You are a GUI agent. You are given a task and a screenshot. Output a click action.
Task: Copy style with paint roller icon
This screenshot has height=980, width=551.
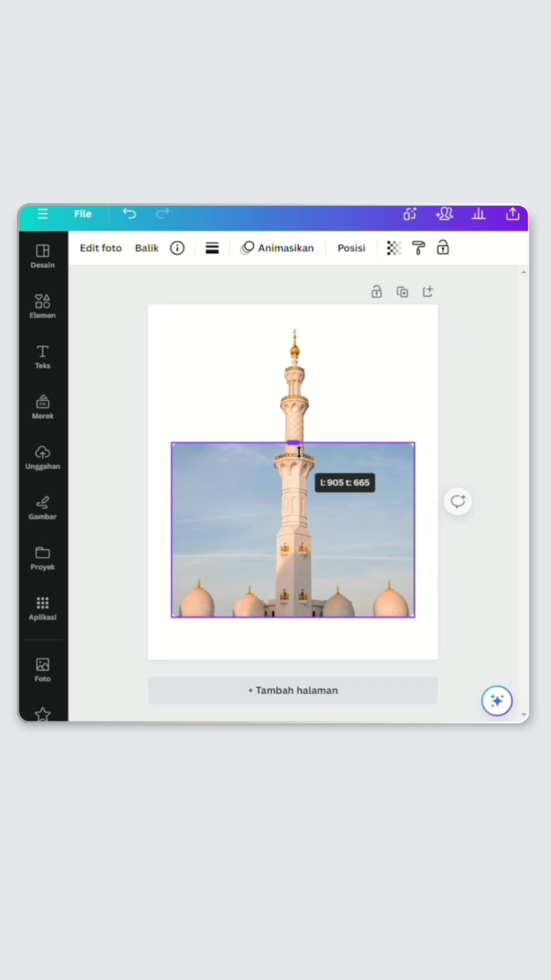pos(418,248)
